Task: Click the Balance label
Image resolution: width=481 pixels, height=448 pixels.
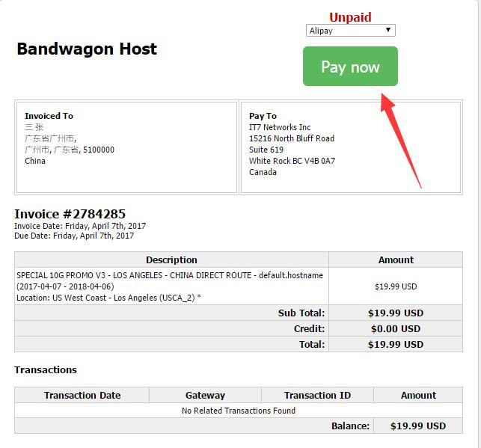Action: (x=350, y=426)
